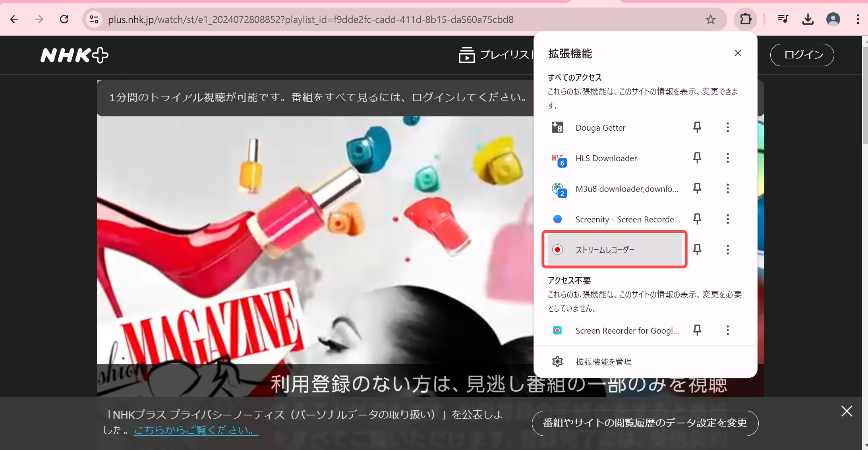
Task: Open the ストリームレコーダー extension
Action: click(x=604, y=249)
